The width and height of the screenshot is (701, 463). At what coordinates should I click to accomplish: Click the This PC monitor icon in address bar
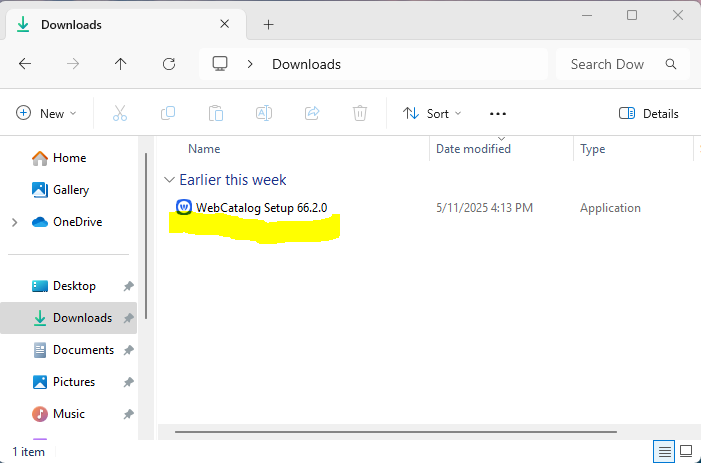[x=220, y=63]
